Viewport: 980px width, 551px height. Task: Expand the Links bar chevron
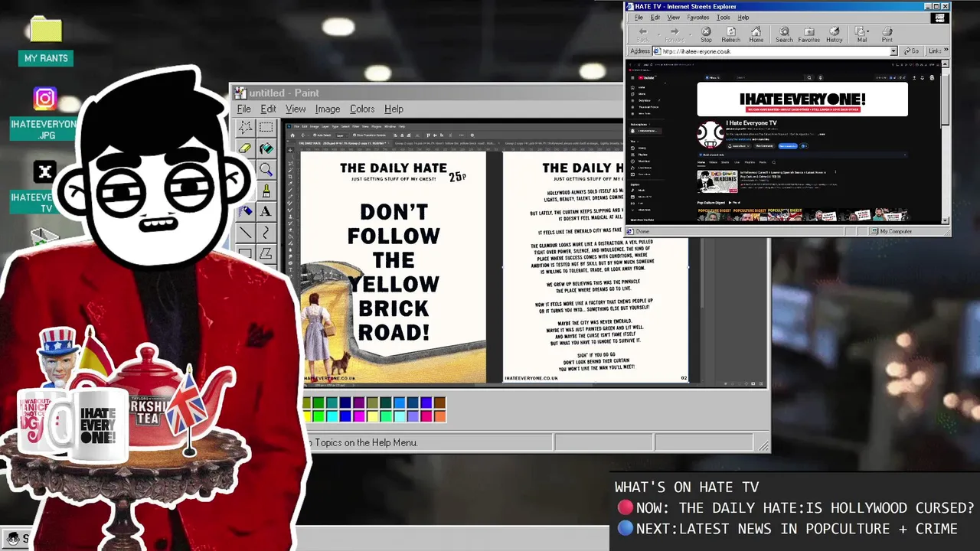pos(946,49)
